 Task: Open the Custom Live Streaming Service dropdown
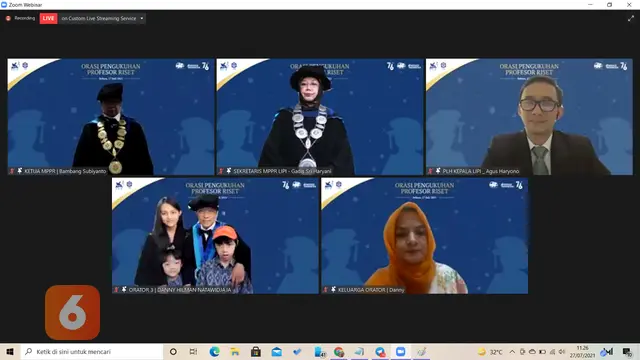[x=102, y=18]
